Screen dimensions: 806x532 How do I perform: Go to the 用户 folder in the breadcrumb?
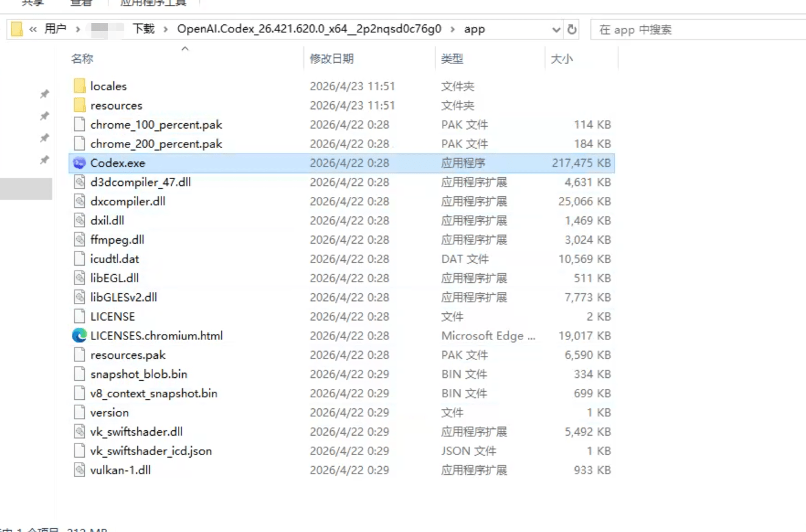[x=55, y=29]
